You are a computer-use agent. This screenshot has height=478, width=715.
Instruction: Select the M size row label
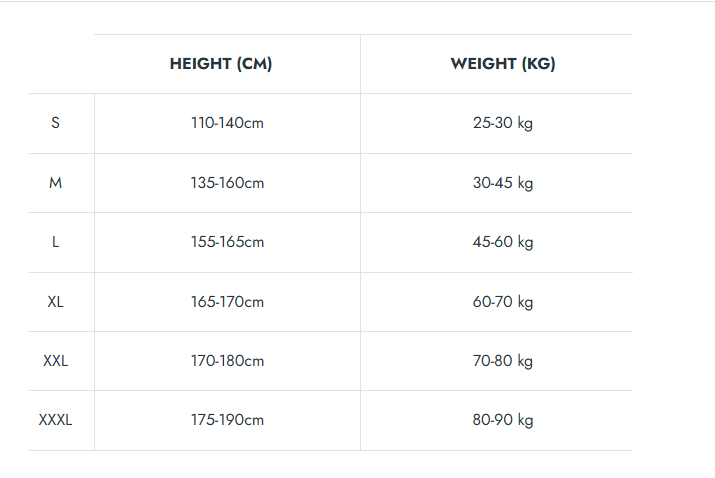55,183
